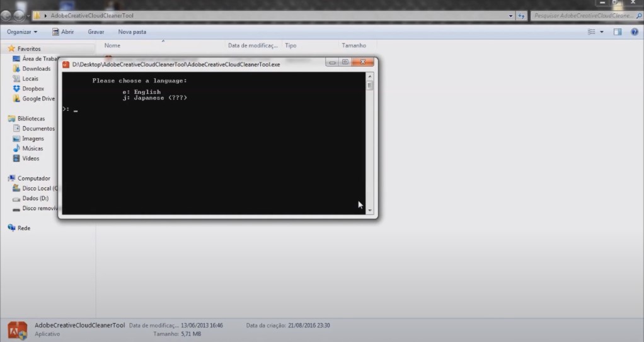Open Downloads in the sidebar
This screenshot has width=644, height=342.
36,69
